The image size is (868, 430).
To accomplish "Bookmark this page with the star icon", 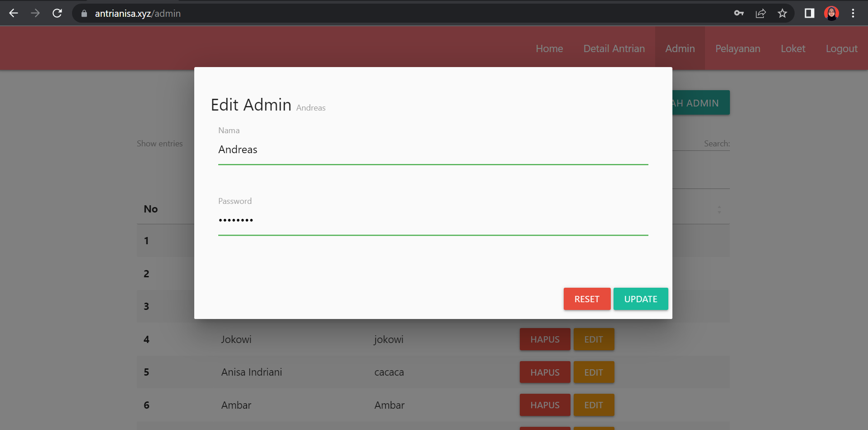I will 782,13.
